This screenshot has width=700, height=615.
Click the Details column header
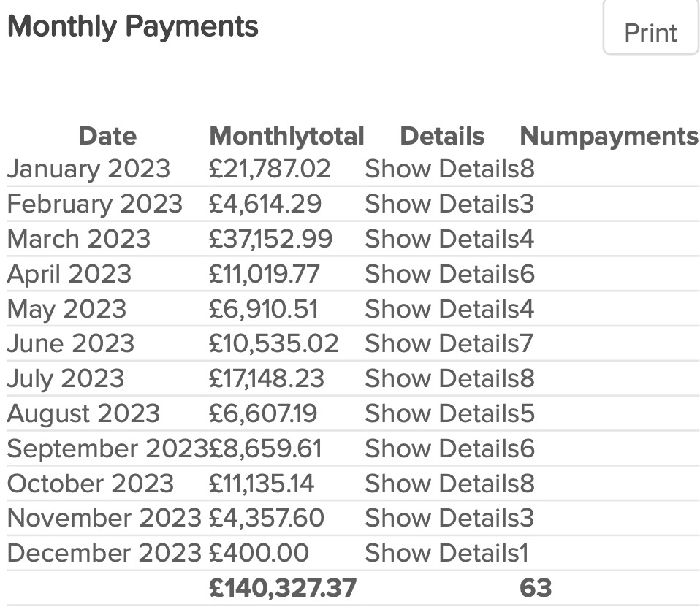(442, 136)
